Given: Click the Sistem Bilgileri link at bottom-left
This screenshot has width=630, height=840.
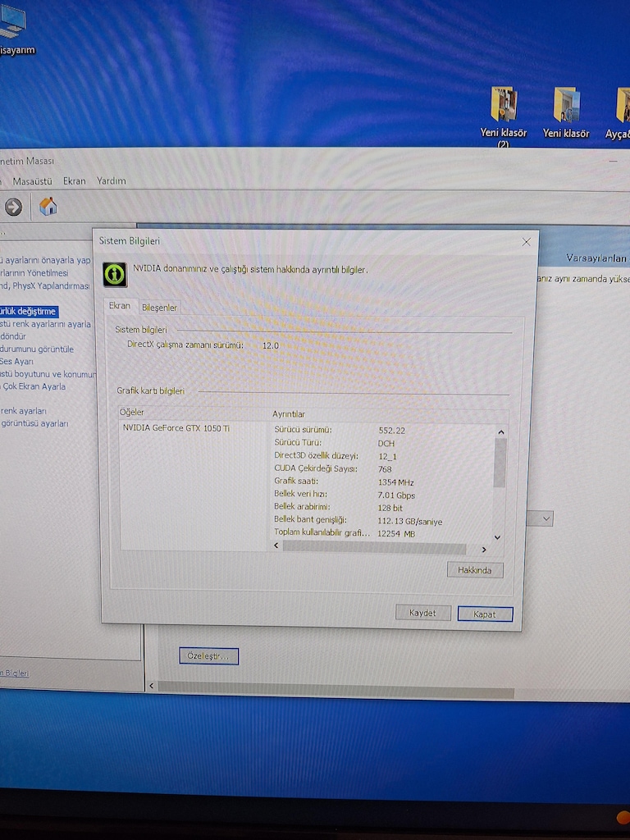Looking at the screenshot, I should 15,673.
